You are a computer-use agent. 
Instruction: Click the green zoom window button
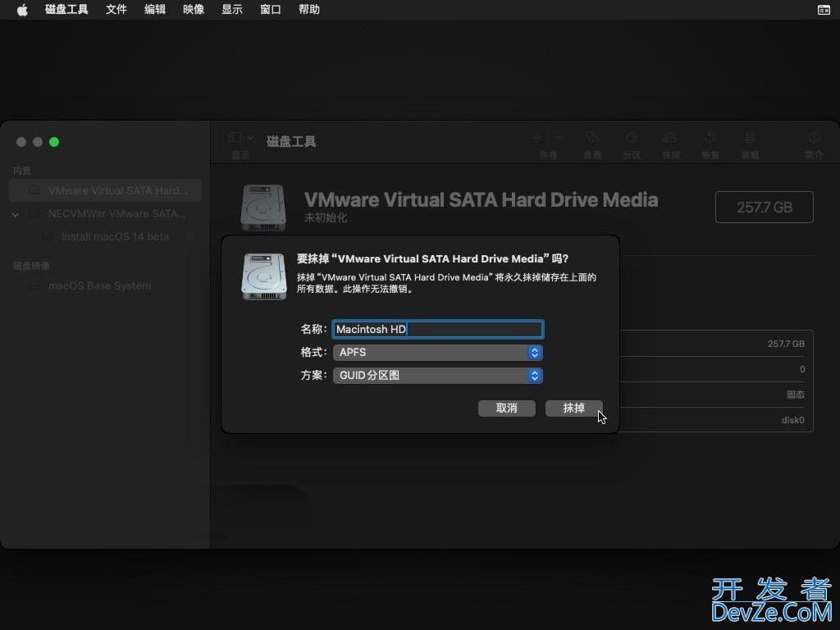[54, 142]
